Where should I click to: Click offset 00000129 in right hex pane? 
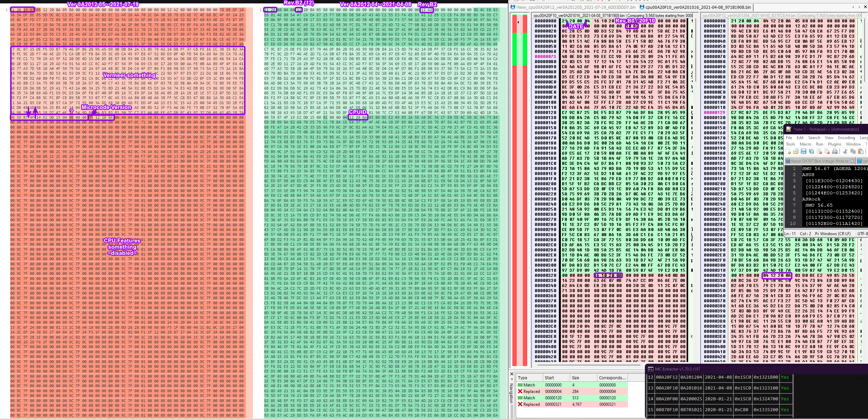click(715, 113)
